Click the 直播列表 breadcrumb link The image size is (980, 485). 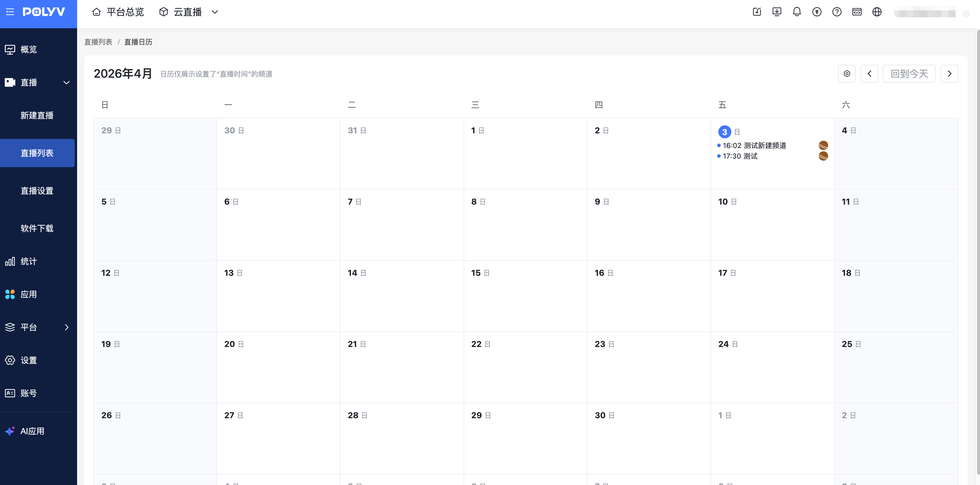98,42
